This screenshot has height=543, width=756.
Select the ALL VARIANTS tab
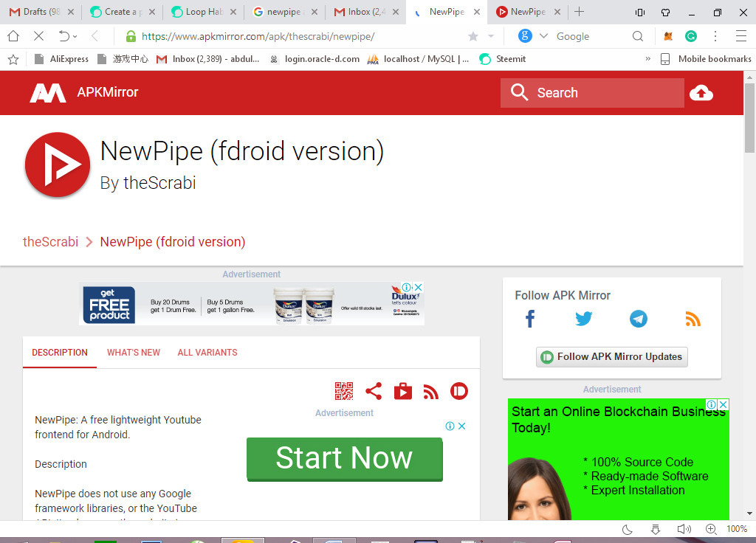(x=207, y=353)
